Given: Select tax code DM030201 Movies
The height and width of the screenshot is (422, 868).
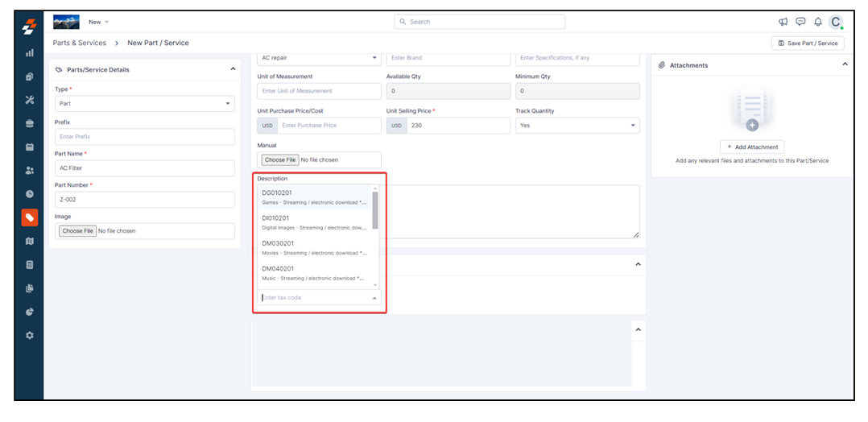Looking at the screenshot, I should pos(314,247).
